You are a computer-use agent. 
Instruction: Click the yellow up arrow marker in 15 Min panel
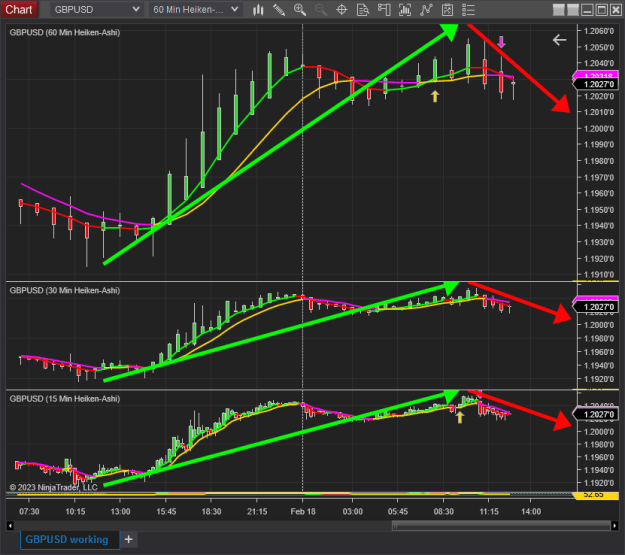[460, 417]
